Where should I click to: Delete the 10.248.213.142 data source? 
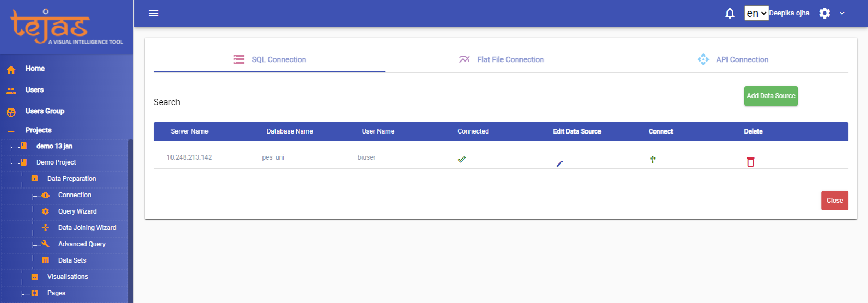750,162
